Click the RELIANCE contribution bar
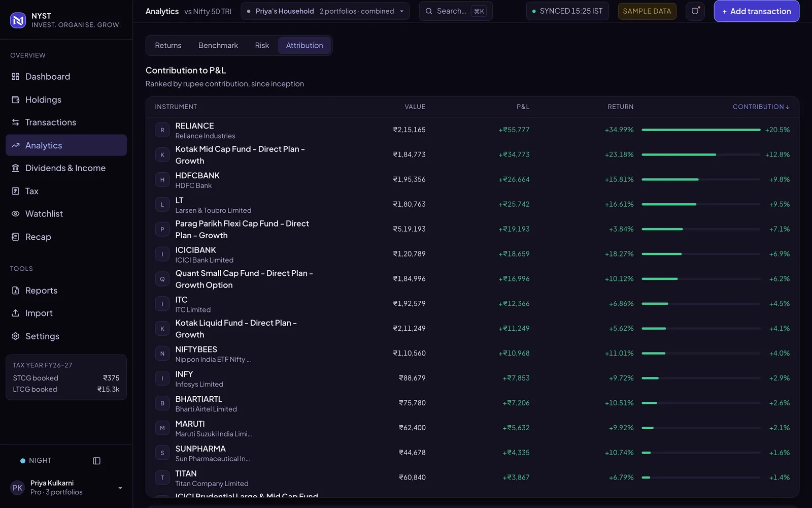The image size is (812, 508). pos(701,130)
